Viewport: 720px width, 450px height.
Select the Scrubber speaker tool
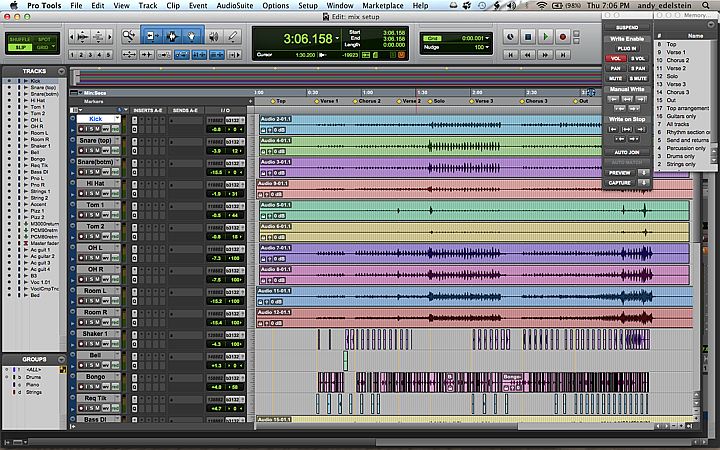coord(214,36)
